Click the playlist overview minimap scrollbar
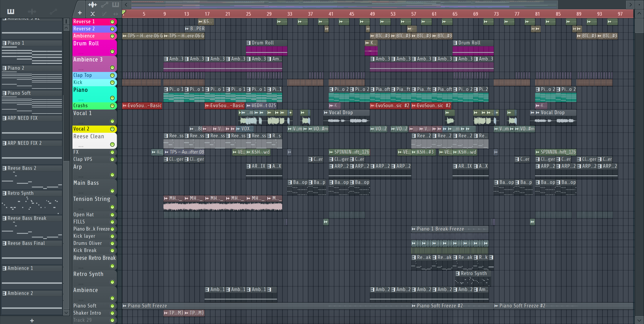Screen dimensions: 644x324 [344, 4]
